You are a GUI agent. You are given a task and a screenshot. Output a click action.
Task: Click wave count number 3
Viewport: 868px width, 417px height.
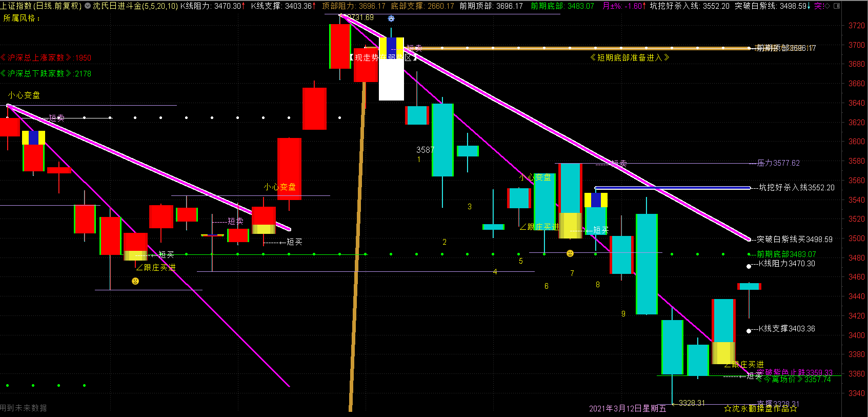pos(470,207)
